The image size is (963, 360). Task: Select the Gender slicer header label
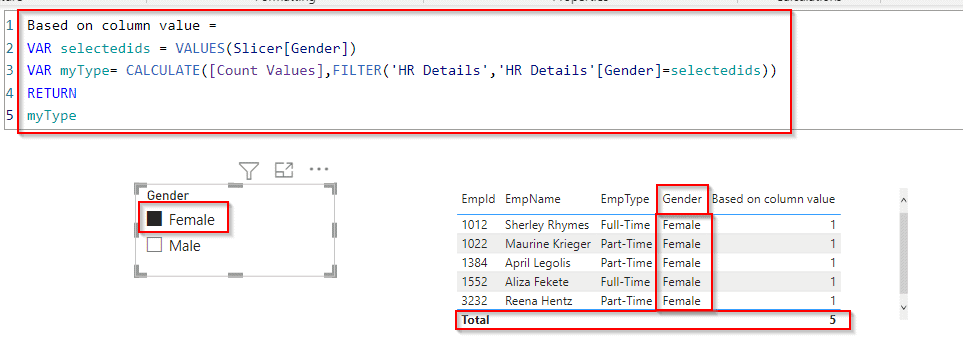click(168, 195)
